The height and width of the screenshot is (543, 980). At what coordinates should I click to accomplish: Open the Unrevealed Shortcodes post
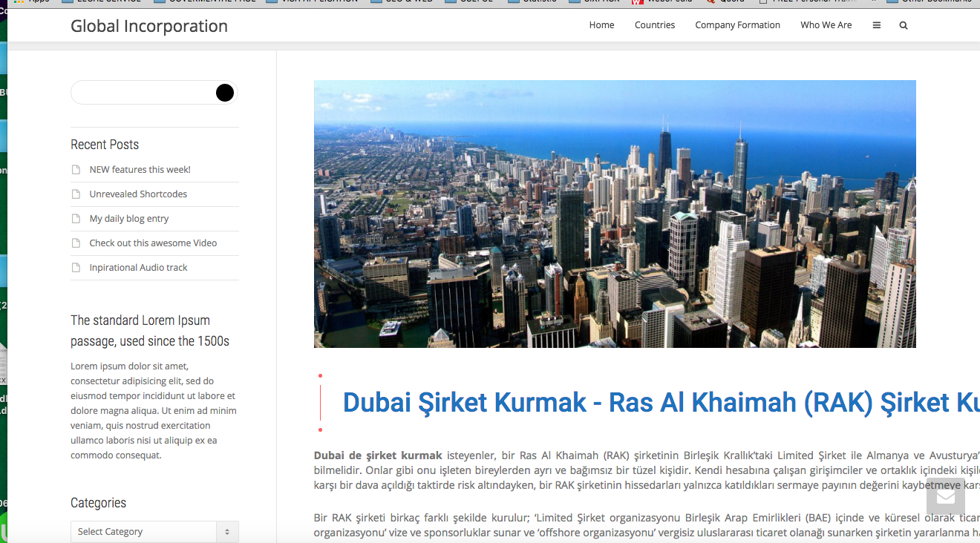(x=139, y=194)
